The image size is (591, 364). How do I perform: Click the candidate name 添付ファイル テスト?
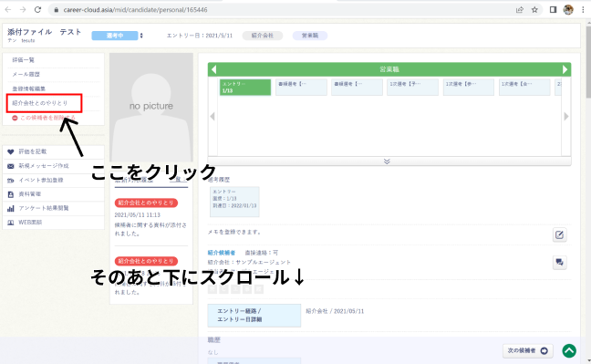pyautogui.click(x=44, y=32)
